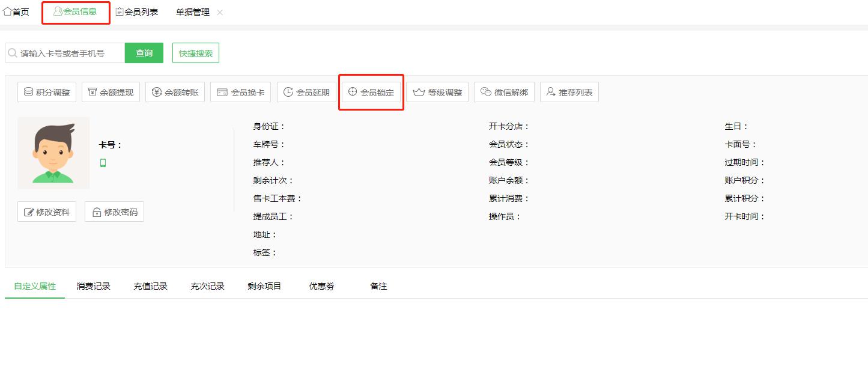868x366 pixels.
Task: Click the 积分调整 points adjustment button
Action: click(47, 92)
